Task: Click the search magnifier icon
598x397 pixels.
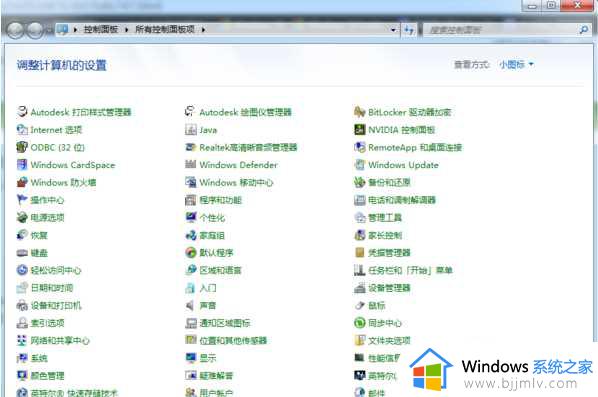Action: pyautogui.click(x=584, y=29)
